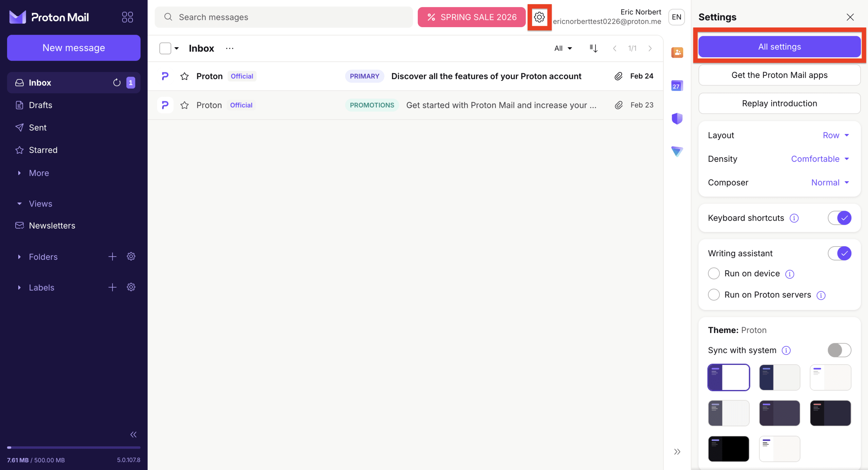868x470 pixels.
Task: Go to Newsletters view
Action: [52, 226]
